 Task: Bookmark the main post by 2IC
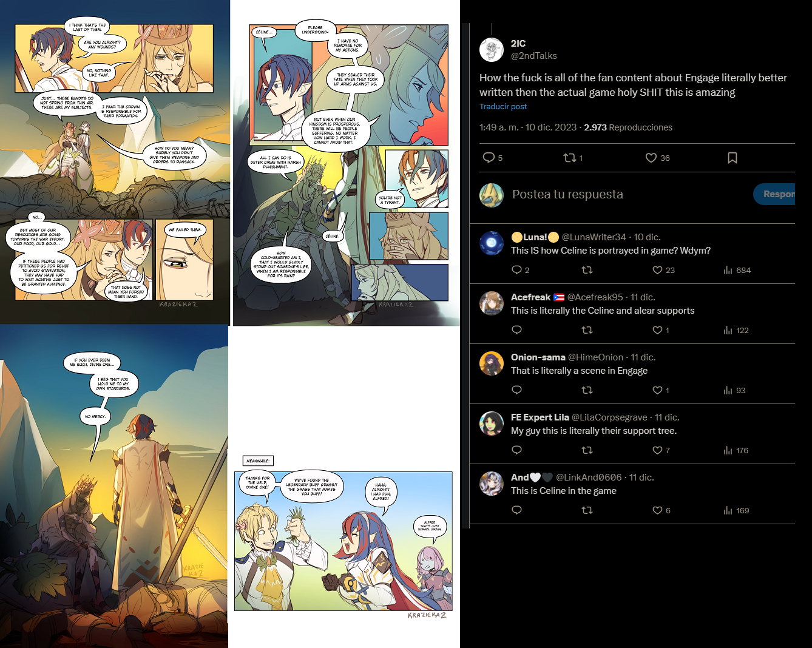[x=732, y=158]
